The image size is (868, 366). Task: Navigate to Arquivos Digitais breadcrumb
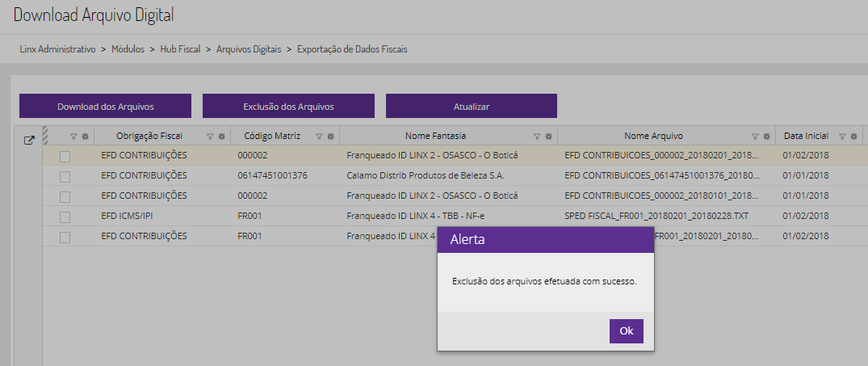(x=249, y=49)
